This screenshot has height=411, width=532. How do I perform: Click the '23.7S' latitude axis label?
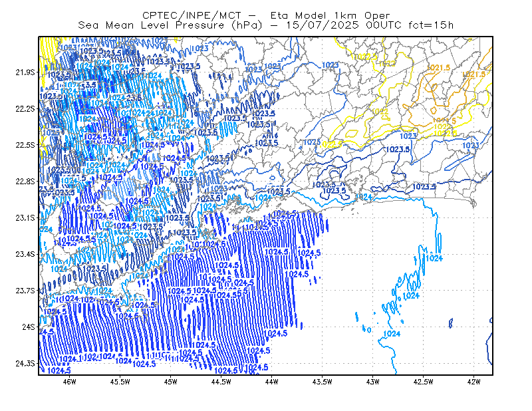click(x=25, y=291)
